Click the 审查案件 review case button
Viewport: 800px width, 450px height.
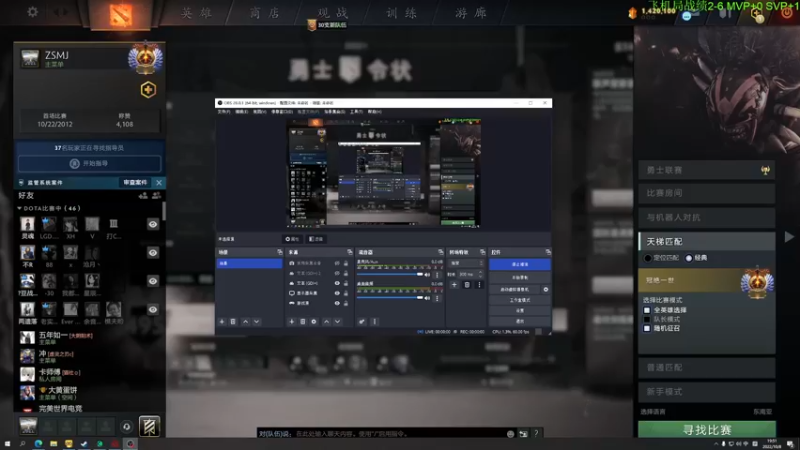[135, 182]
